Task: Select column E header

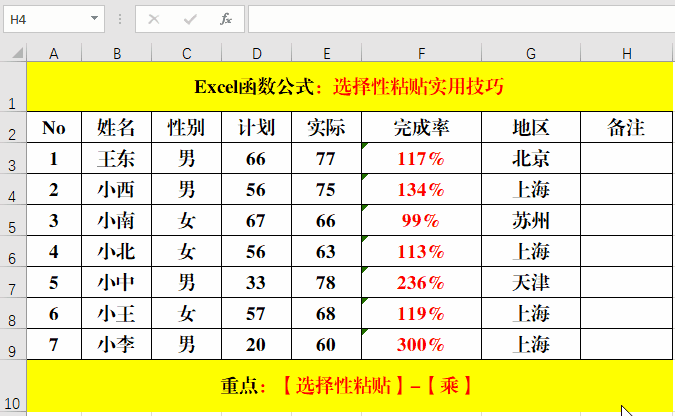Action: coord(327,53)
